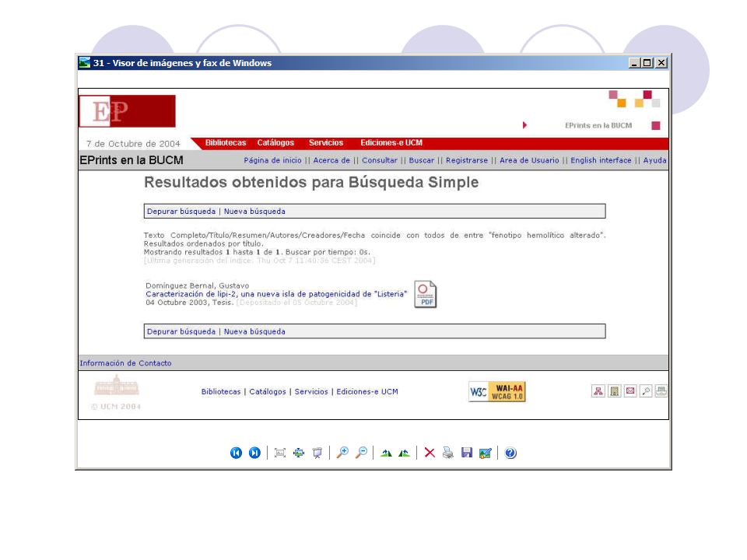Select the Actual Size view icon
747x560 pixels.
[299, 453]
